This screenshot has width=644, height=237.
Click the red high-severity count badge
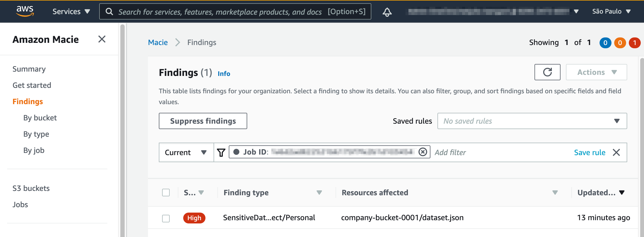click(635, 43)
